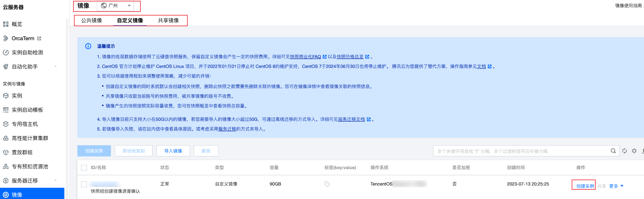Viewport: 644px width, 199px height.
Task: Check the checkbox for the 90GB image row
Action: pos(84,184)
